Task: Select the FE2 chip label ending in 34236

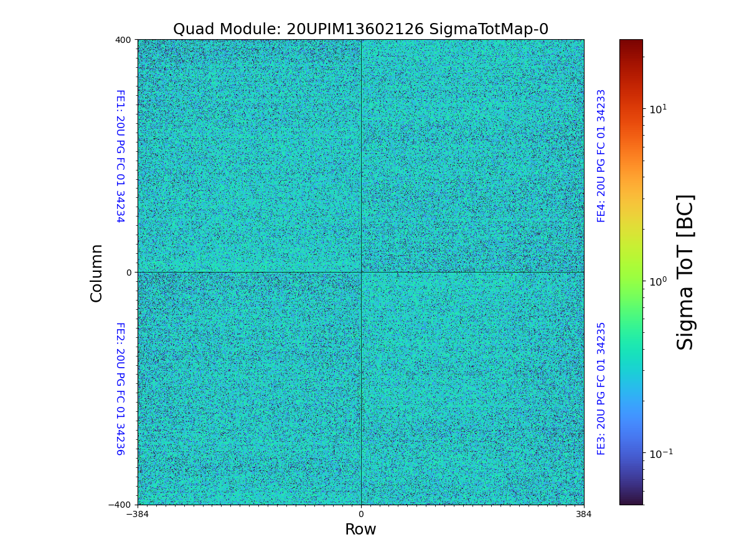Action: point(120,388)
